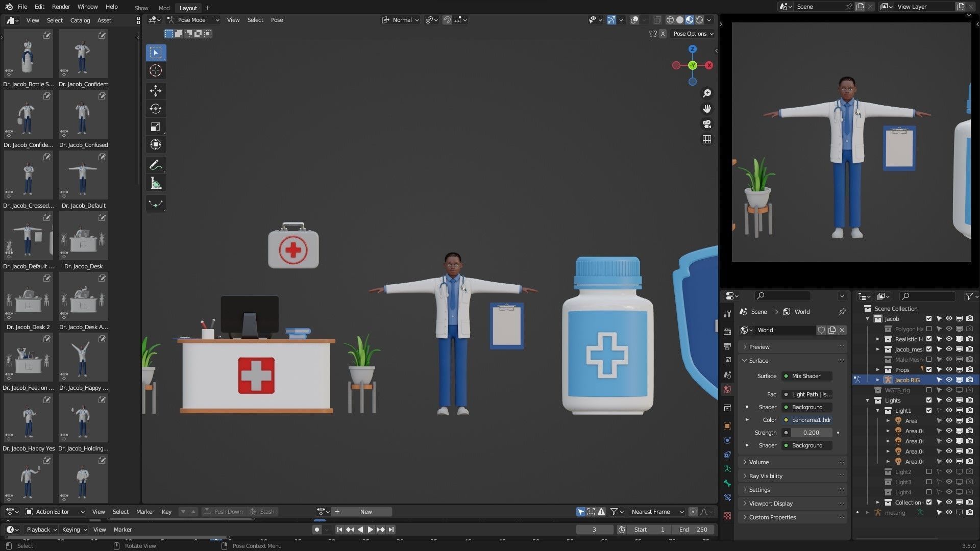Open the Pose menu in the viewport header
Image resolution: width=980 pixels, height=551 pixels.
tap(277, 20)
